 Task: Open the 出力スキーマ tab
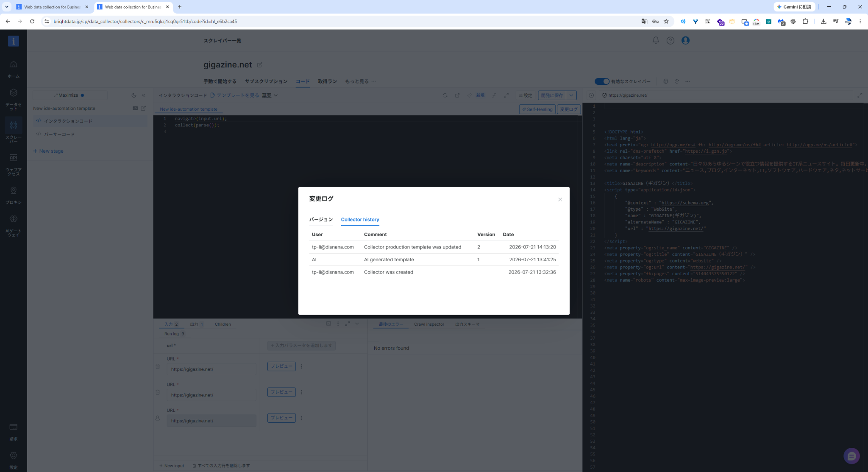click(467, 324)
